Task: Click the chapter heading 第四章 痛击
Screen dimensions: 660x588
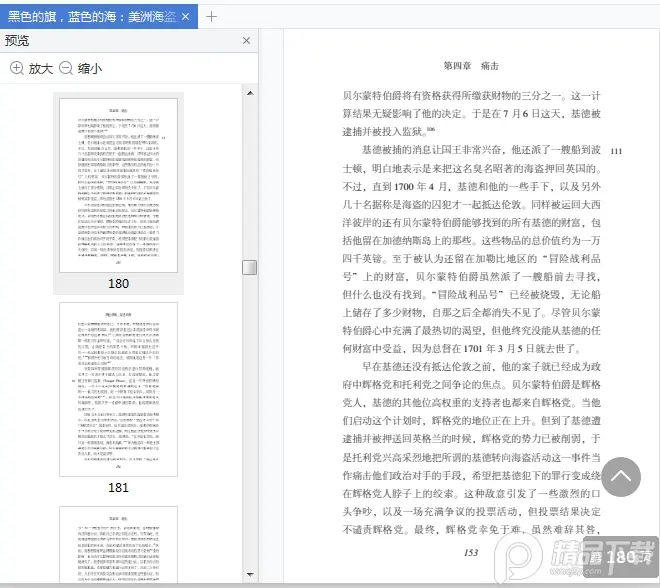Action: [471, 66]
